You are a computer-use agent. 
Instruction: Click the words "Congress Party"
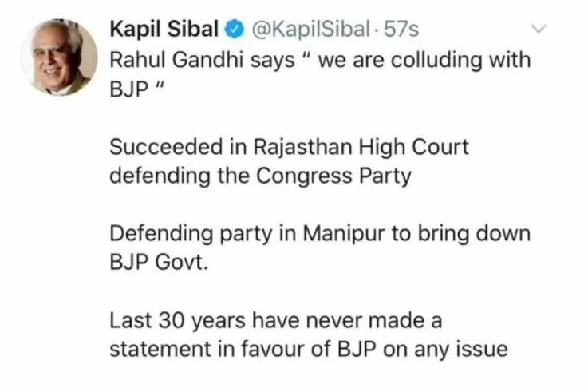333,176
